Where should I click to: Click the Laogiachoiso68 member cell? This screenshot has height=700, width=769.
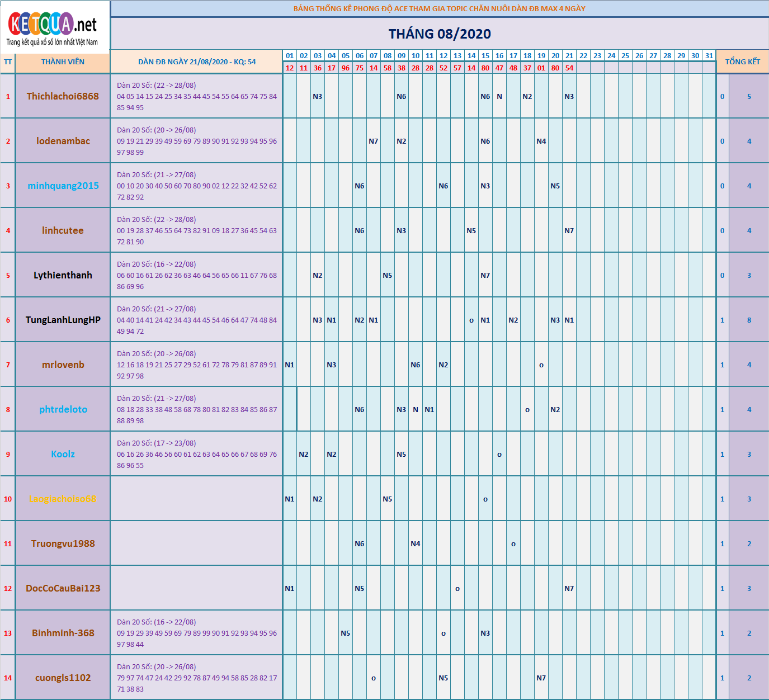[x=63, y=499]
